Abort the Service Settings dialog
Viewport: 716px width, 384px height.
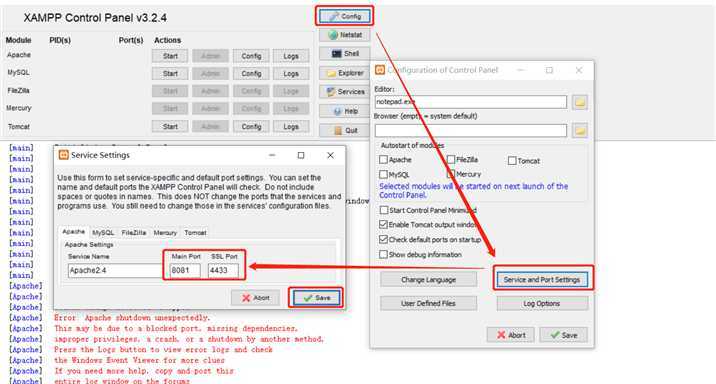coord(255,298)
